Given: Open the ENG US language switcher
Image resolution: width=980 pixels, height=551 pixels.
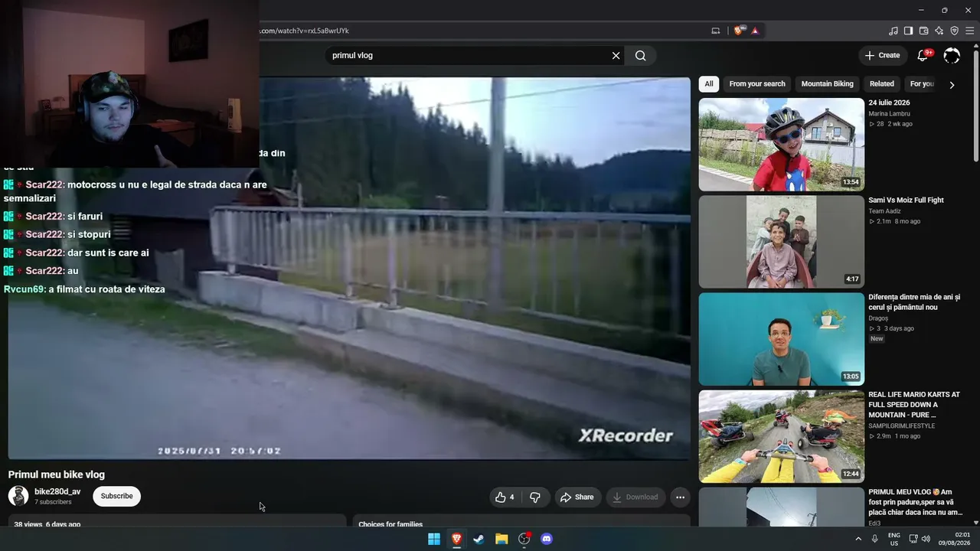Looking at the screenshot, I should click(894, 539).
